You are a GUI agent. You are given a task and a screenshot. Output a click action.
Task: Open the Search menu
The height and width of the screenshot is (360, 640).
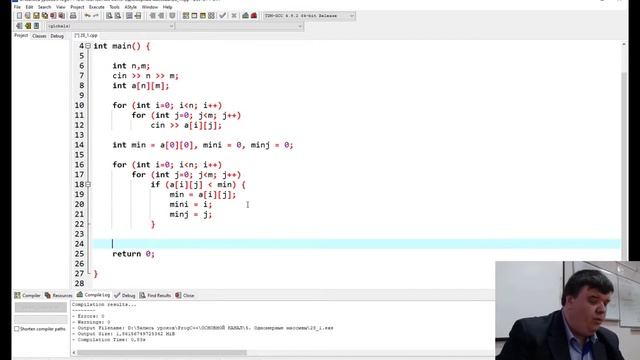[x=44, y=7]
